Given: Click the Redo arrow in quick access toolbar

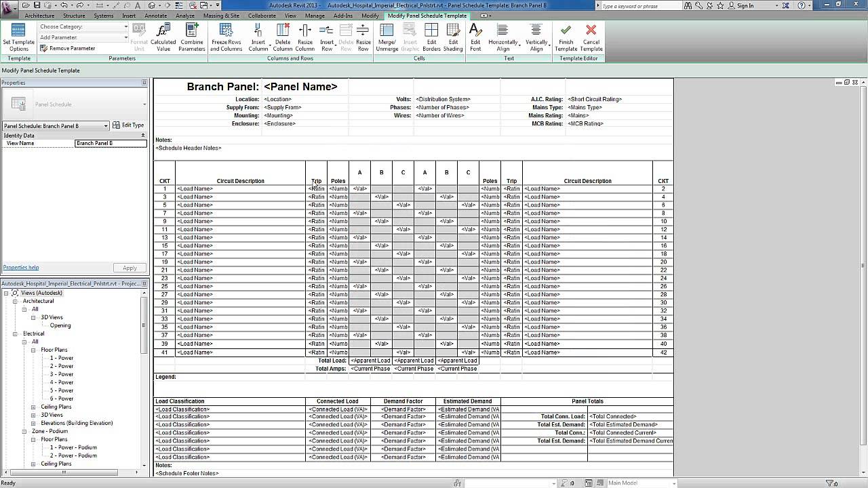Looking at the screenshot, I should click(79, 5).
